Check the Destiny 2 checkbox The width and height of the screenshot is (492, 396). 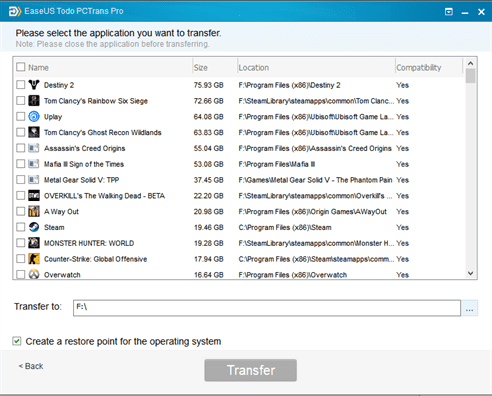[21, 85]
